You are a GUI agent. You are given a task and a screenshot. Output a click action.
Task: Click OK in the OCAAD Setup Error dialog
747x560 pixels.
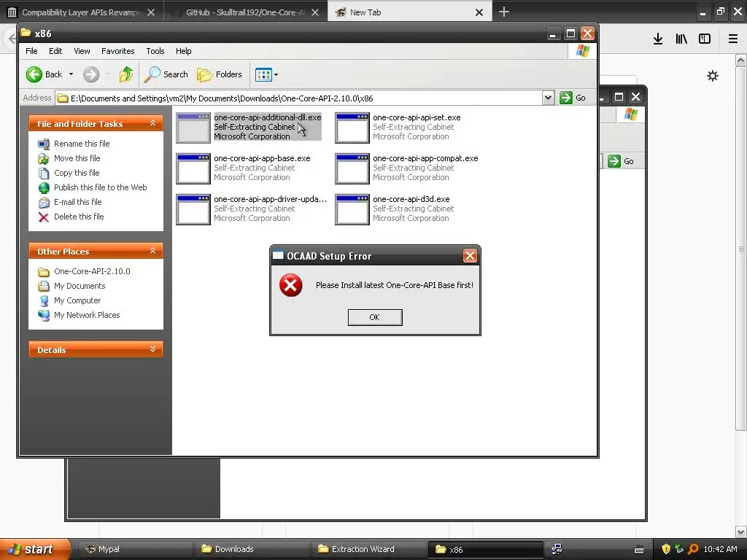[x=375, y=317]
